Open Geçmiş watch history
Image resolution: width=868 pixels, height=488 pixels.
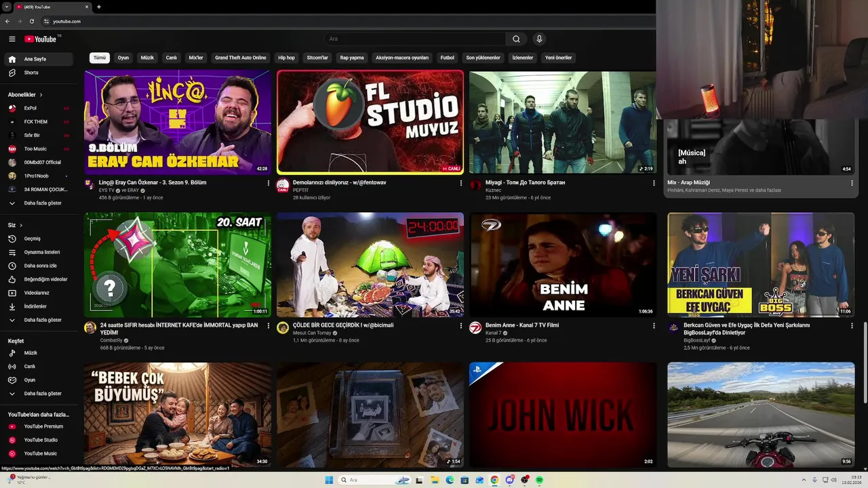coord(39,239)
